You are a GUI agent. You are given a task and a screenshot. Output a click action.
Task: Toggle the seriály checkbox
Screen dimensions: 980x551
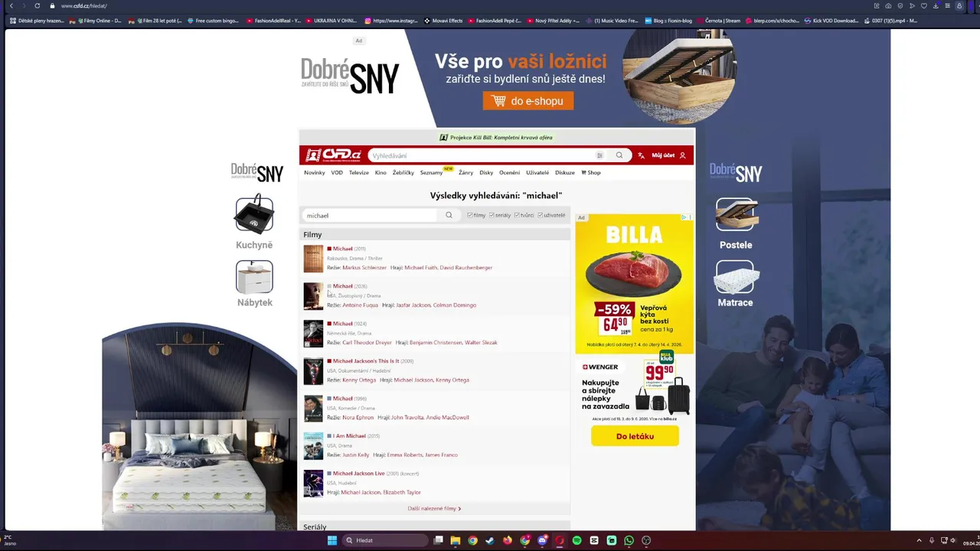pos(492,215)
